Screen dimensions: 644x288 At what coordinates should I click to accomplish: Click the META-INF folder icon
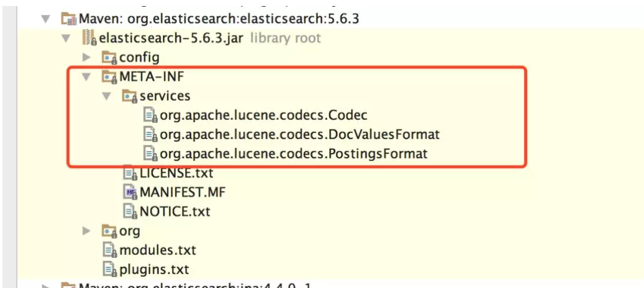(x=110, y=77)
